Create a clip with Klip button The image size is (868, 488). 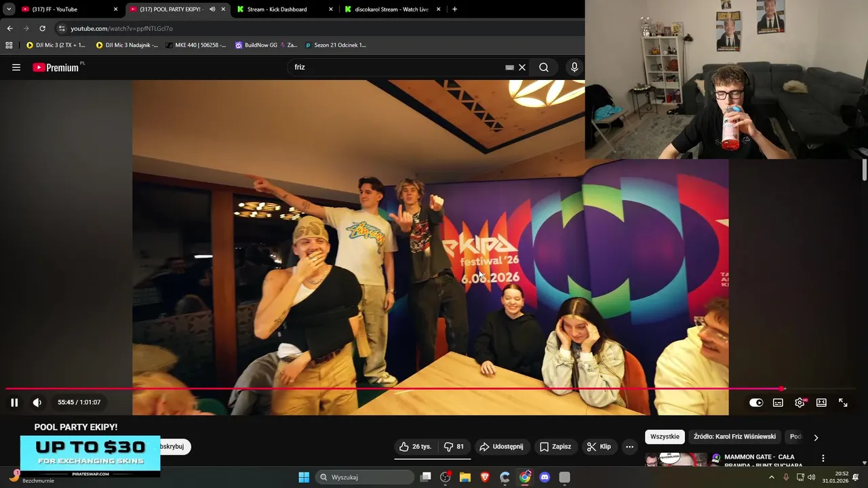coord(599,447)
